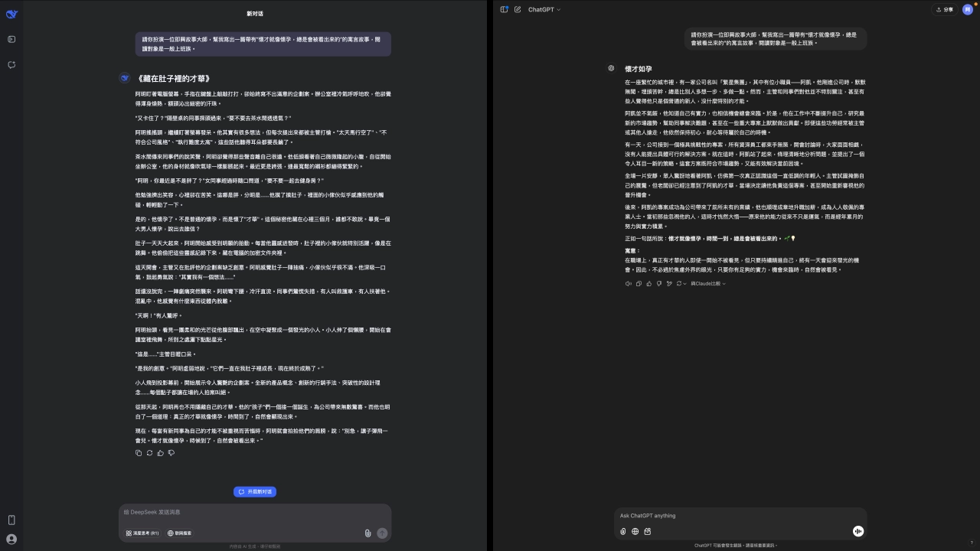
Task: Click ChatGPT story heading 懷才如孕
Action: (639, 69)
